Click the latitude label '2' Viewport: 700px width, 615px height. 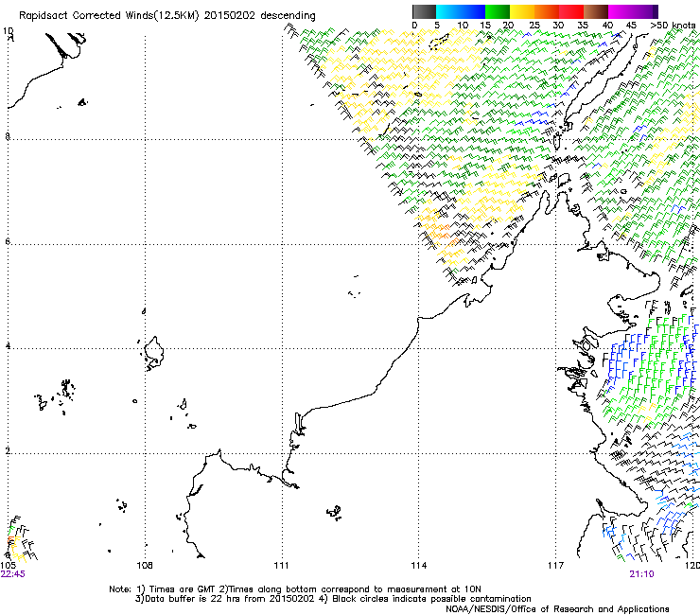tap(8, 451)
